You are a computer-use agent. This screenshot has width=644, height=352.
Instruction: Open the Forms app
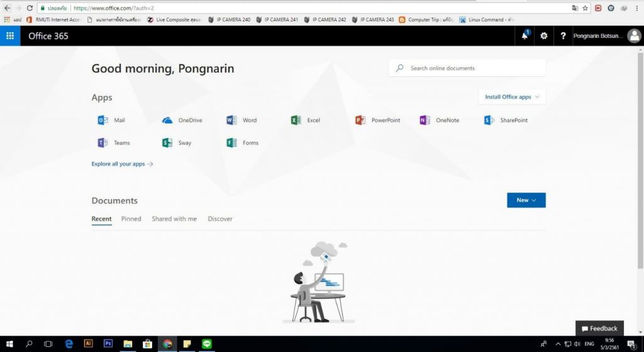231,143
